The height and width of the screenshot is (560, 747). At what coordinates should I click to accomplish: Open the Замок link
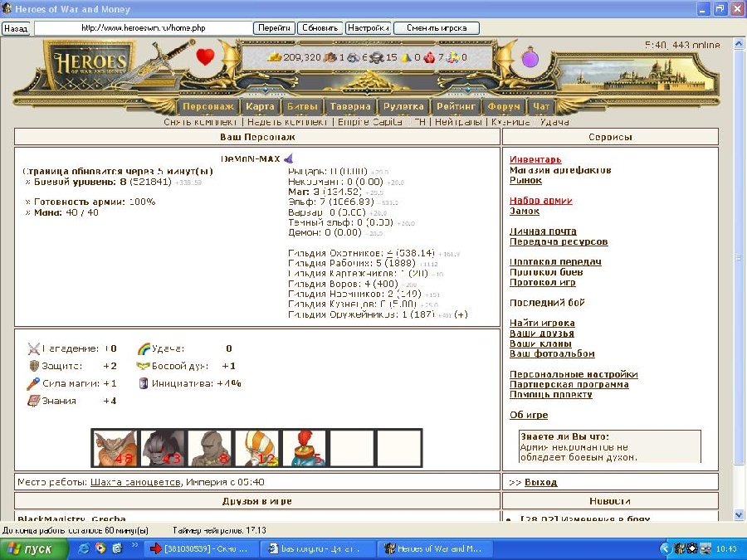pyautogui.click(x=525, y=211)
